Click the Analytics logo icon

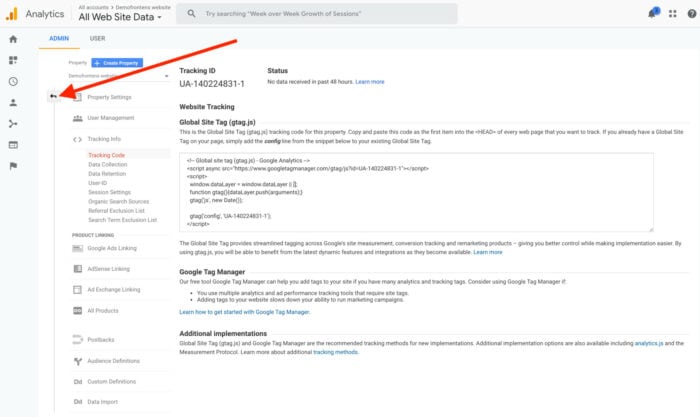[x=12, y=14]
